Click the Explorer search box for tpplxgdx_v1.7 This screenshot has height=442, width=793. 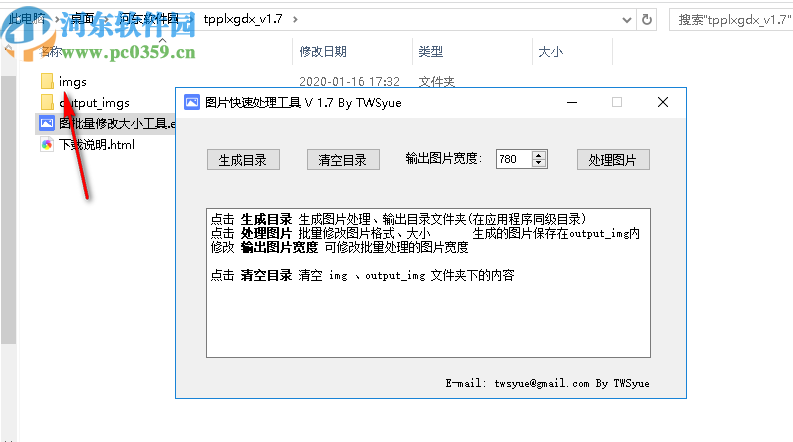731,20
